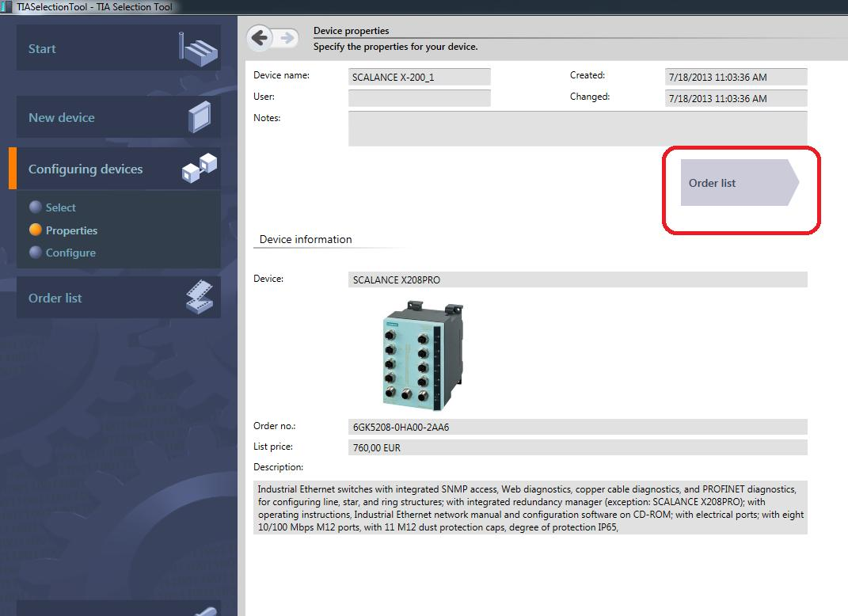Click the SCALANCE X208PRO device field
This screenshot has width=848, height=616.
[577, 279]
